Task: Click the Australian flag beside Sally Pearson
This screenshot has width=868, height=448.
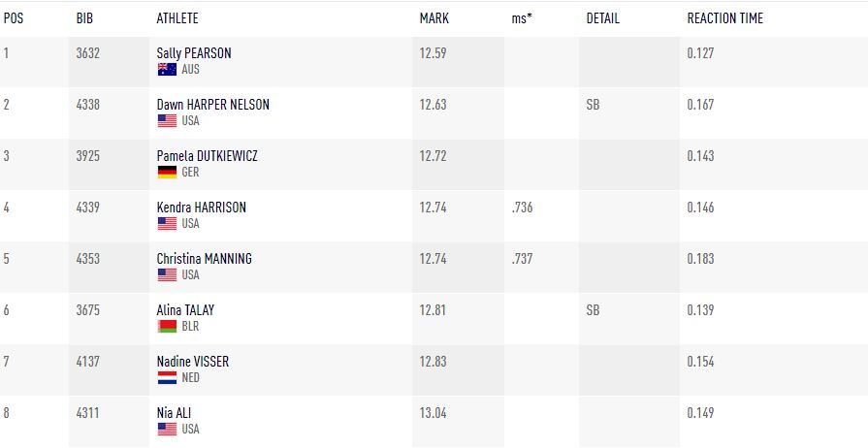Action: click(167, 70)
